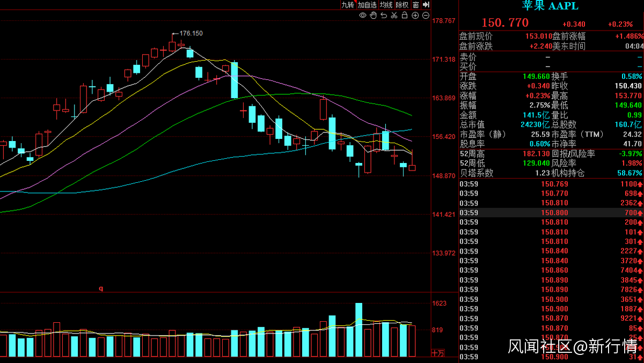Open the 除权 adjustment option
The image size is (644, 363).
tap(402, 5)
